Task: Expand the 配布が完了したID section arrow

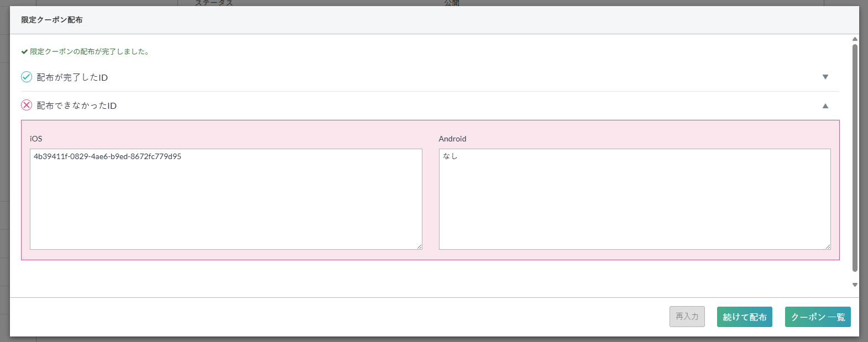Action: pos(825,77)
